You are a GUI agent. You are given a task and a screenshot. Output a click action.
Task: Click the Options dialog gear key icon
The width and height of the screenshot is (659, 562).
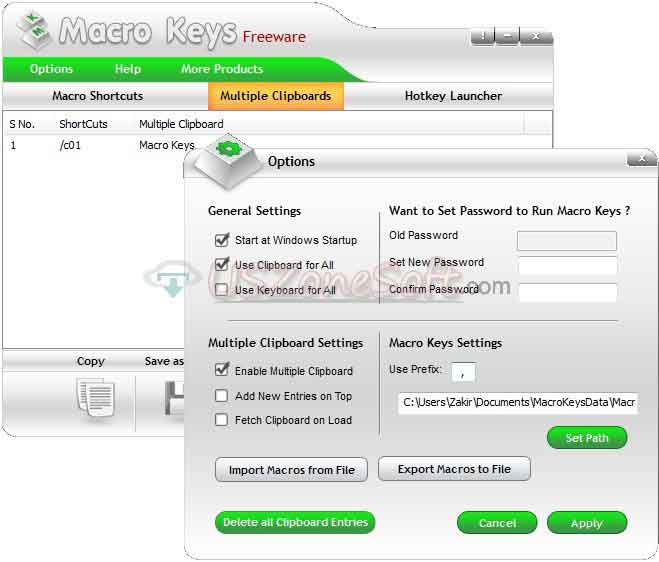click(229, 162)
